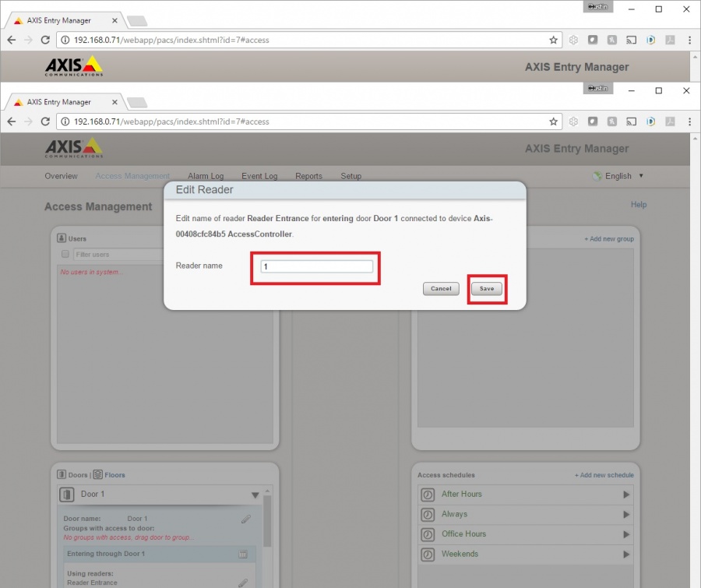Go back in the front browser window
701x588 pixels.
pyautogui.click(x=12, y=121)
